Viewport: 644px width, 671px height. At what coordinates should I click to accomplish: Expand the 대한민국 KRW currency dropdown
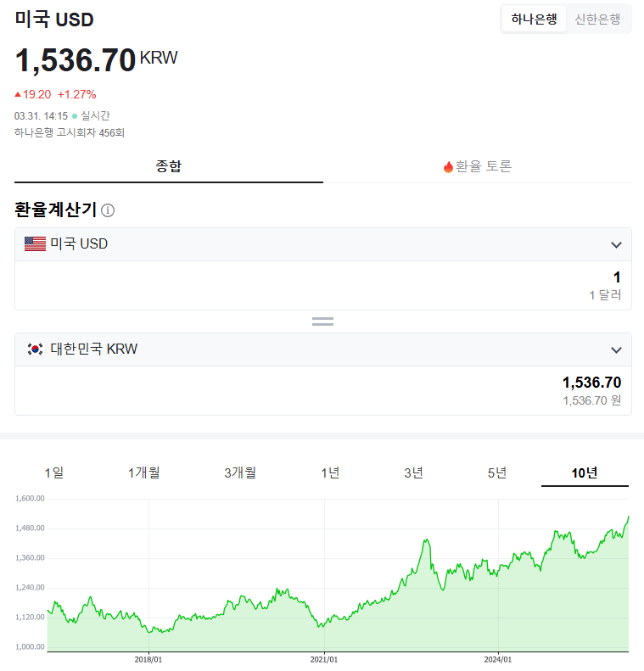click(616, 349)
